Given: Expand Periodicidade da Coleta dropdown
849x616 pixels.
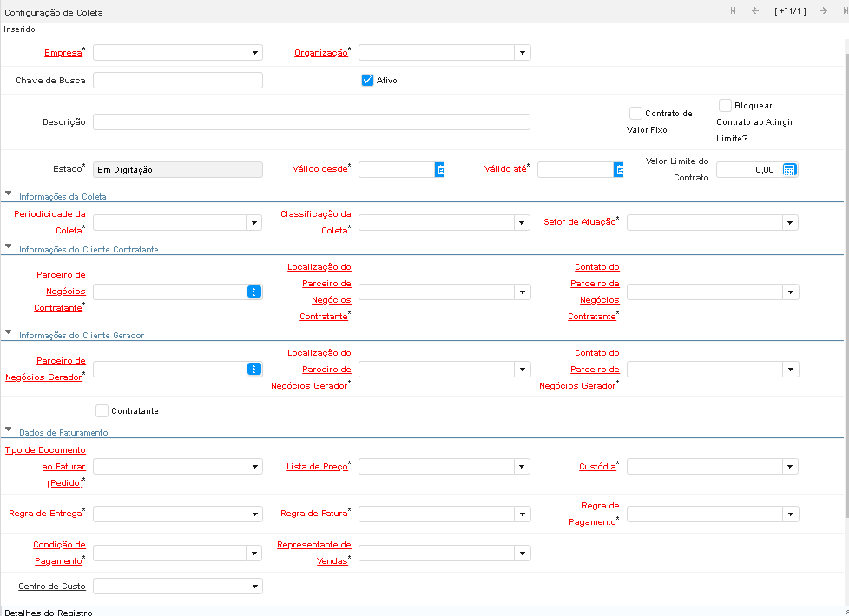Looking at the screenshot, I should [x=254, y=223].
